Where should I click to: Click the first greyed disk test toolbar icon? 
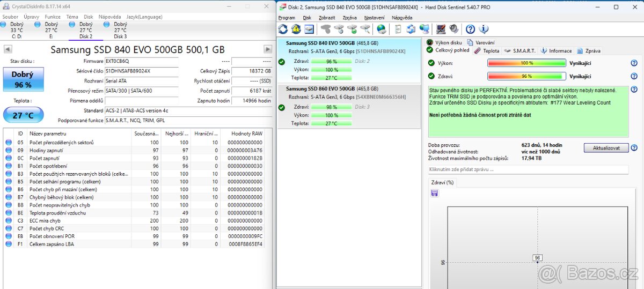pos(325,29)
